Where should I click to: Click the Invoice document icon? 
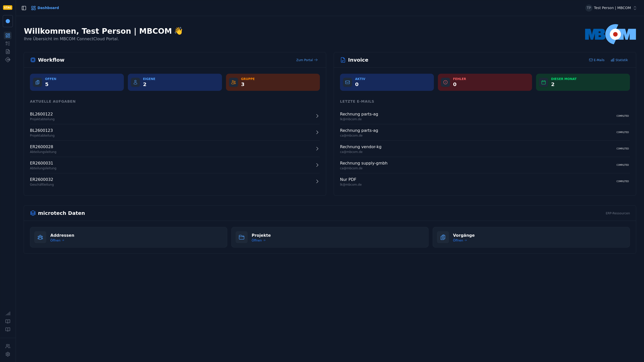click(x=343, y=60)
